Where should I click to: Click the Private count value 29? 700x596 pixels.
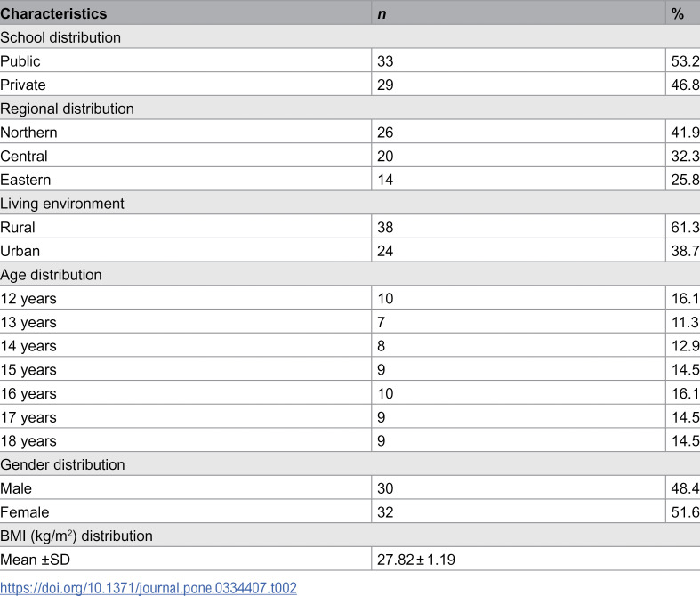(385, 85)
